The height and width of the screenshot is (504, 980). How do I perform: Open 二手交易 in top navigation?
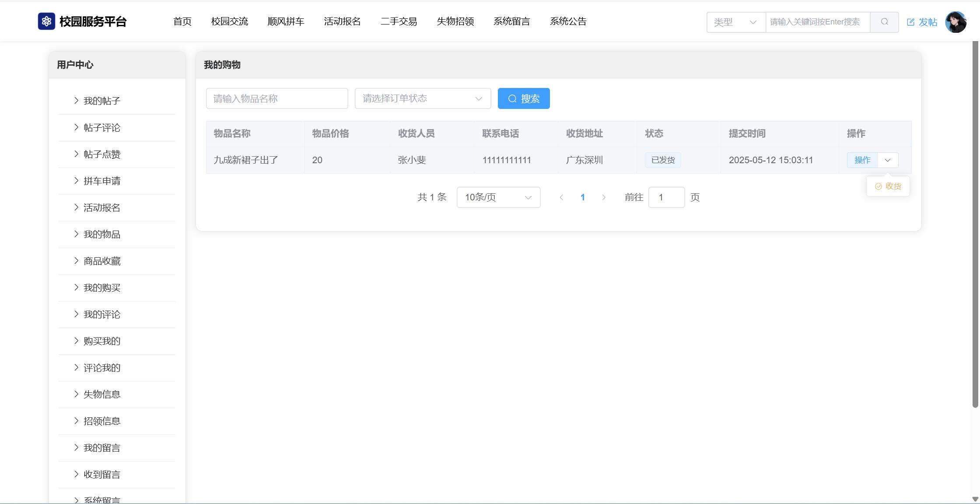(x=399, y=21)
